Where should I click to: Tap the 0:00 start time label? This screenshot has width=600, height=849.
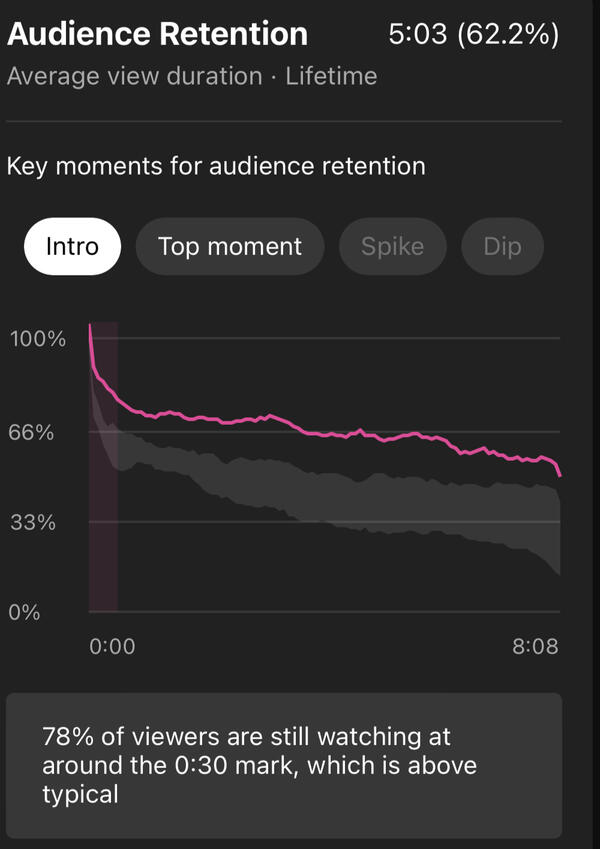coord(112,647)
